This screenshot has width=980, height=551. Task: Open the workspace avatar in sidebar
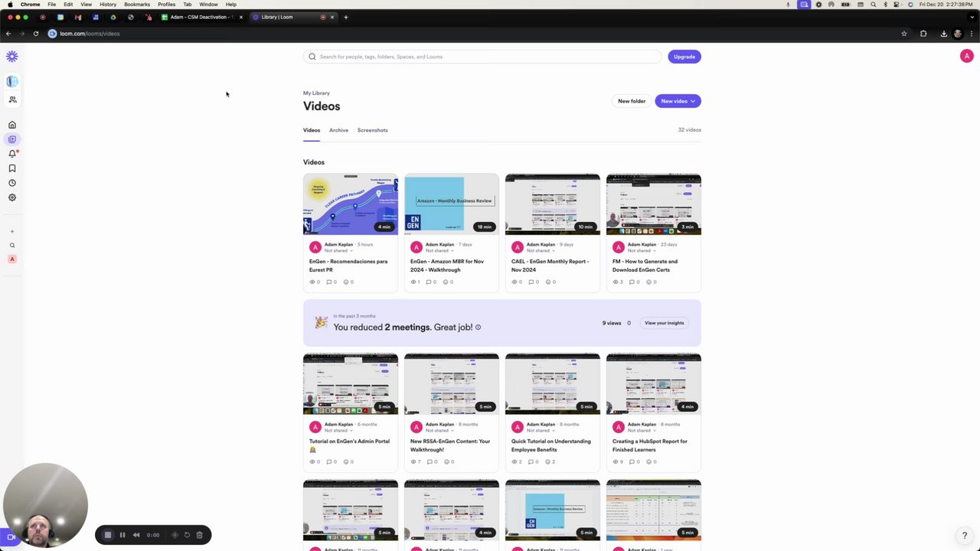pyautogui.click(x=12, y=81)
